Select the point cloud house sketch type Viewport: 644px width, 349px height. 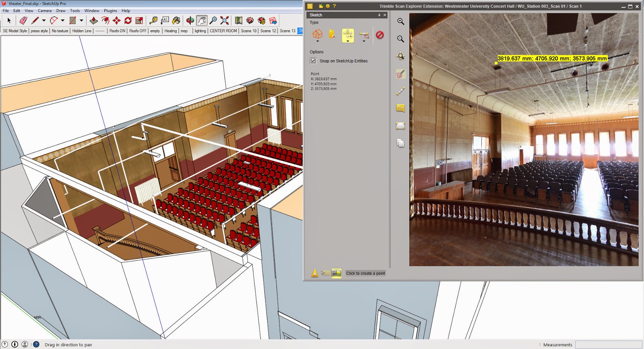(317, 35)
